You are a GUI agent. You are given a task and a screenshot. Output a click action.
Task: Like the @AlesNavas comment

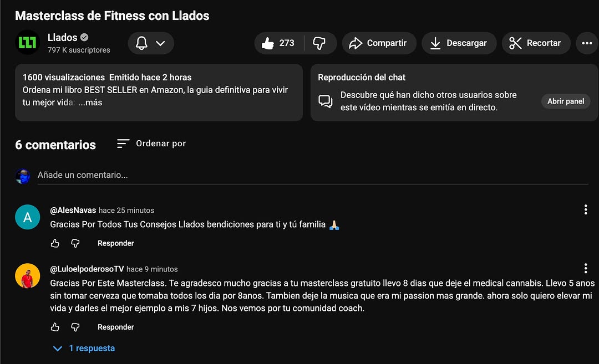click(x=55, y=243)
